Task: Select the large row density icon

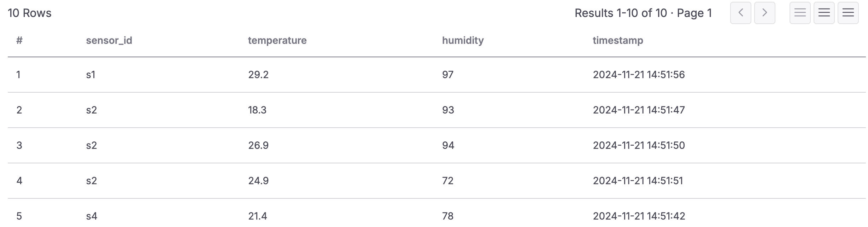Action: tap(848, 13)
